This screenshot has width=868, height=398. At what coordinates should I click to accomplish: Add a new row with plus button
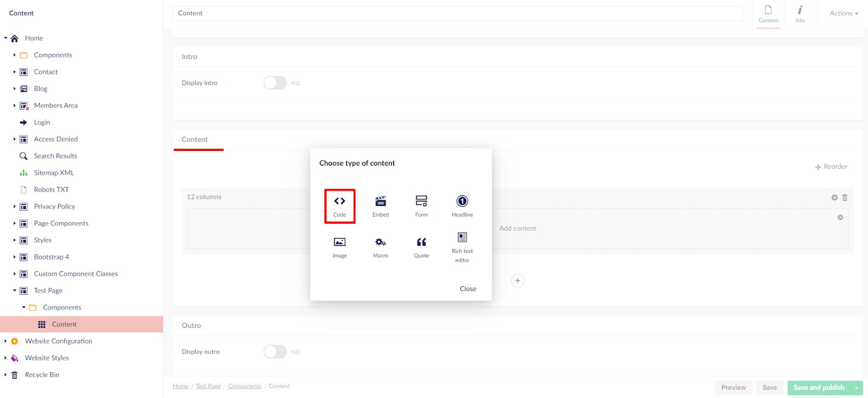coord(518,281)
